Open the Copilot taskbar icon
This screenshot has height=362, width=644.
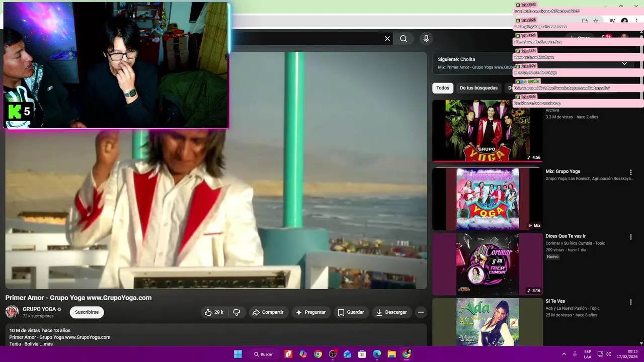click(x=303, y=354)
